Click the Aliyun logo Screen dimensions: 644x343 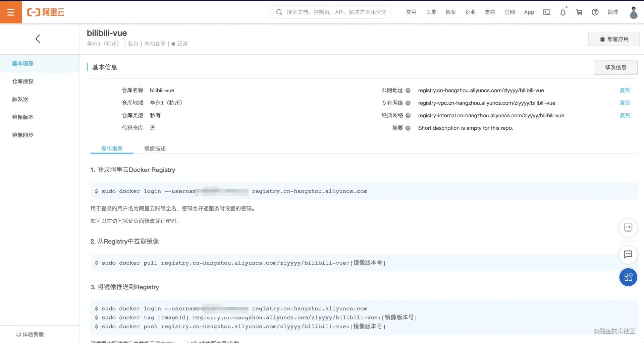click(x=46, y=12)
